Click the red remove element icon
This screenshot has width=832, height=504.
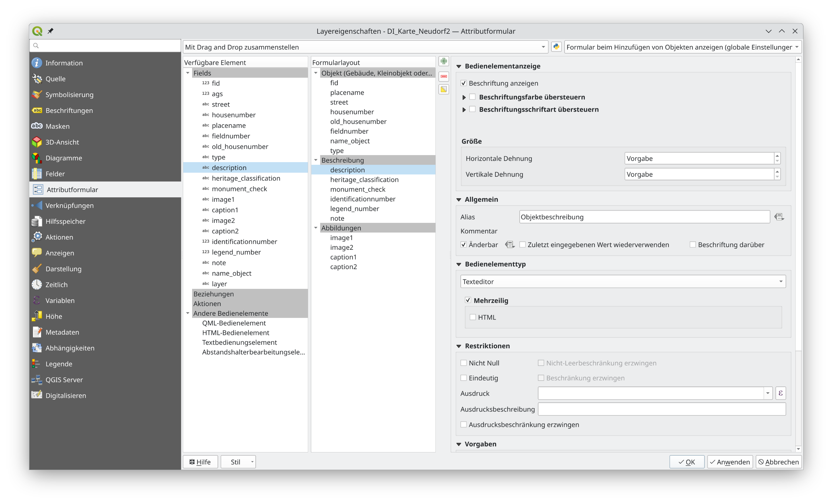point(444,76)
